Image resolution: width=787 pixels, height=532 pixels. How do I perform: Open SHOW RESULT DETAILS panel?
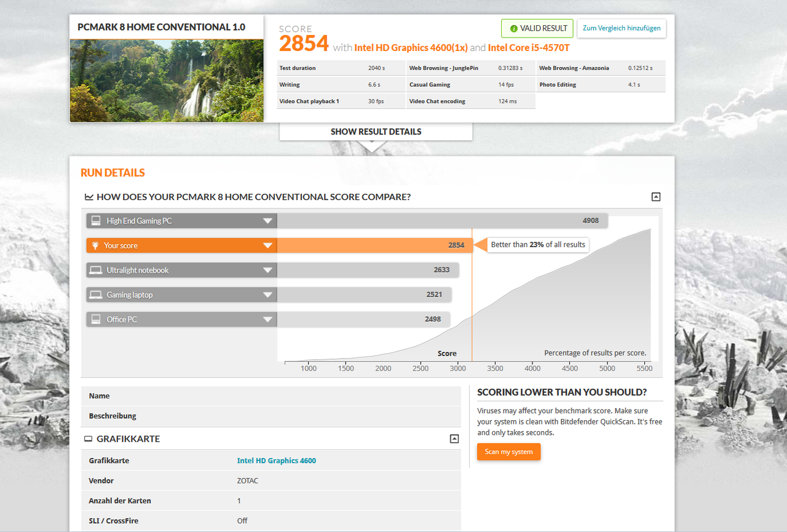pyautogui.click(x=376, y=132)
